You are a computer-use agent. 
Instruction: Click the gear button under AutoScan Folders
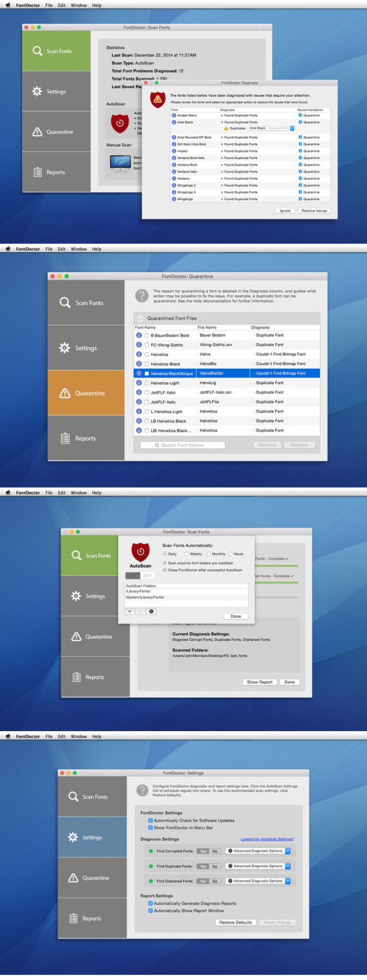tap(152, 611)
